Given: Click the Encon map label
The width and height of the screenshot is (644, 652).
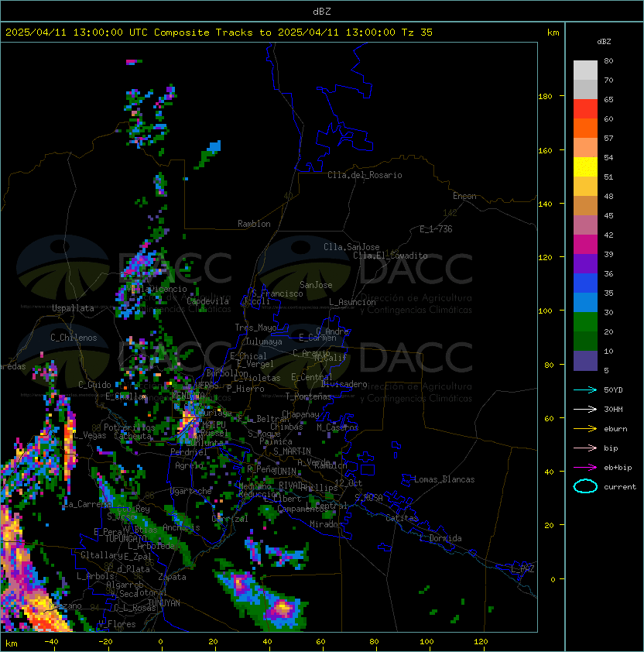Looking at the screenshot, I should [464, 196].
